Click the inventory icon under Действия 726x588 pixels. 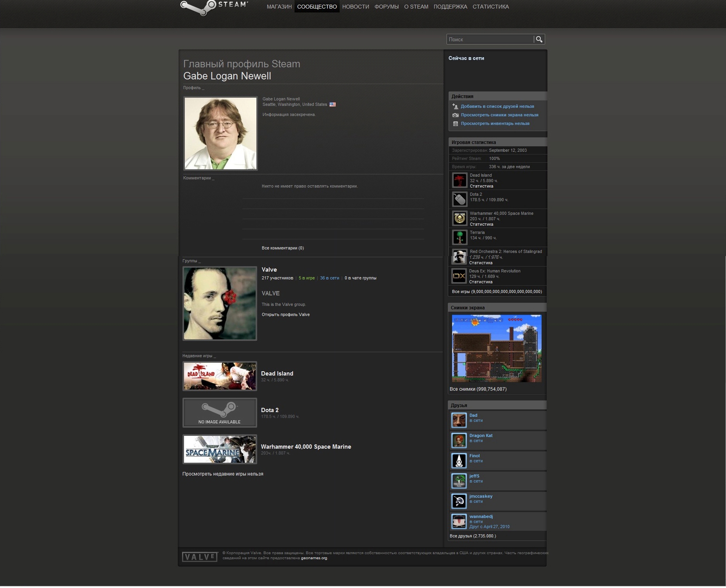455,124
